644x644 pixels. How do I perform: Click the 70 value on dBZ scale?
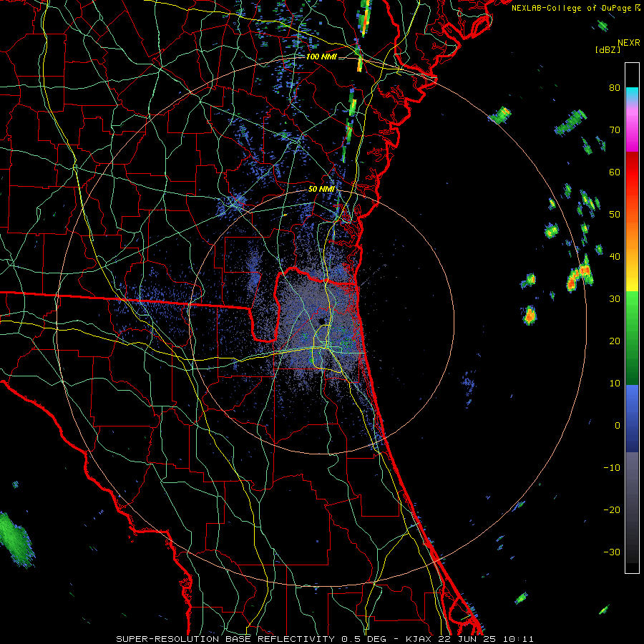click(x=615, y=130)
